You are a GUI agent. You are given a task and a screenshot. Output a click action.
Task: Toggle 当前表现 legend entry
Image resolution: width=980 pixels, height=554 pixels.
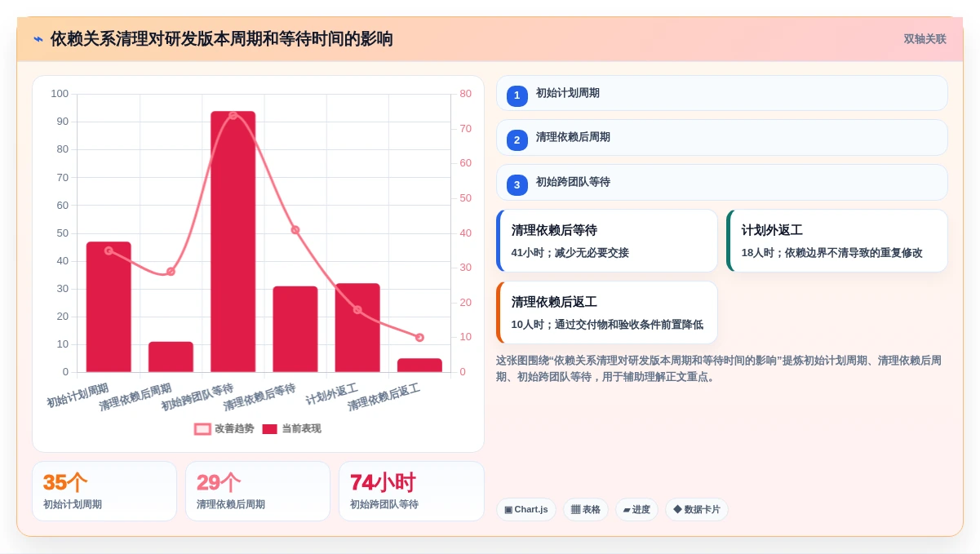point(291,428)
